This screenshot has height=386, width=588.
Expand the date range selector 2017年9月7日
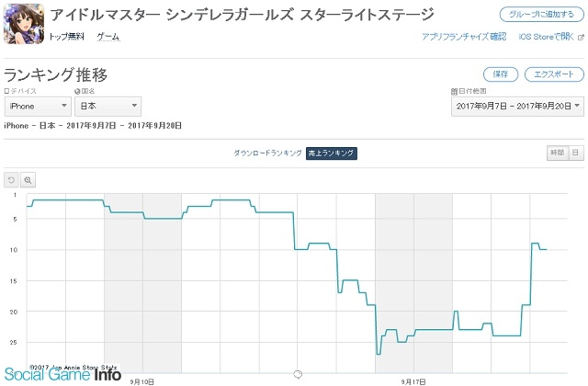[x=517, y=107]
